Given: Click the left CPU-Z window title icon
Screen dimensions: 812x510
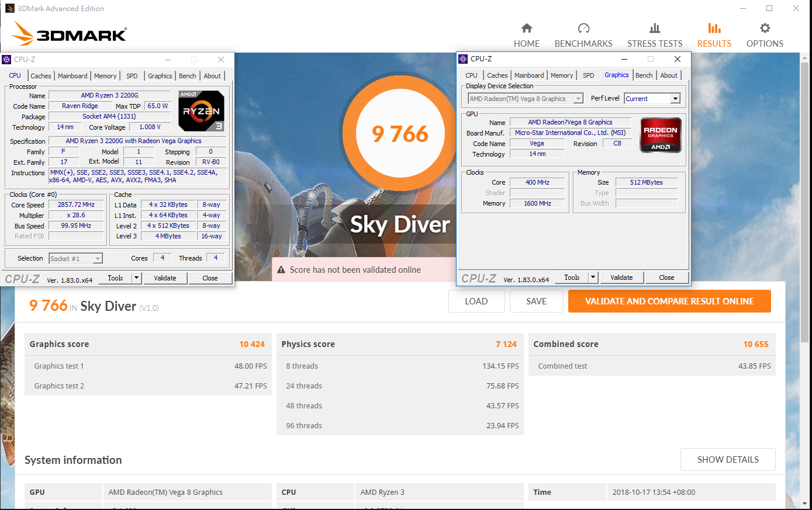Looking at the screenshot, I should coord(6,60).
